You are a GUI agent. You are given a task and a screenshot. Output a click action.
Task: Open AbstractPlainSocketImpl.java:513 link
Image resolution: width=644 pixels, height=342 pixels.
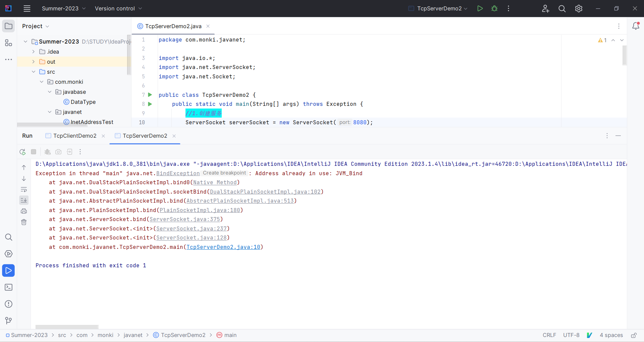[x=240, y=201]
